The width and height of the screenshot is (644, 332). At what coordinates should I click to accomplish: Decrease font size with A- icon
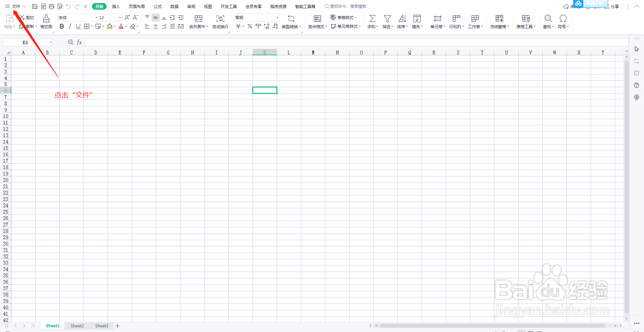pyautogui.click(x=136, y=17)
